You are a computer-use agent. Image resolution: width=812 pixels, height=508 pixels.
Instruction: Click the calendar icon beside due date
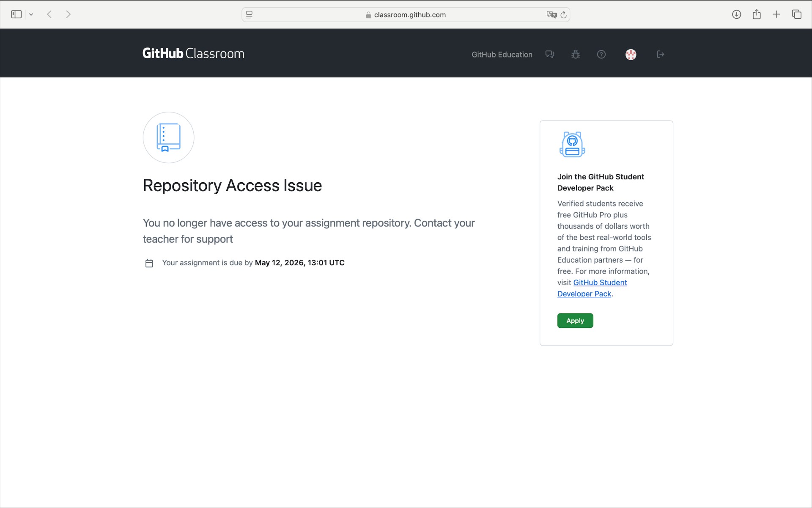(149, 263)
